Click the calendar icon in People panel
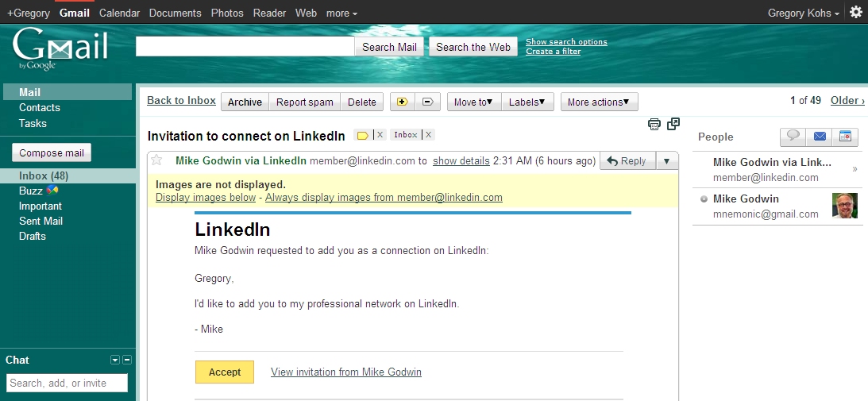 tap(845, 137)
